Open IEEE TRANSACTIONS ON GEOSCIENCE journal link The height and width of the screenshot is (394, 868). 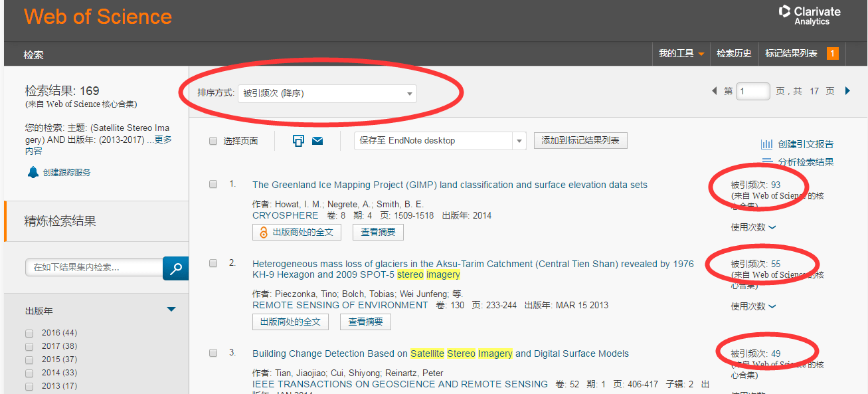400,384
